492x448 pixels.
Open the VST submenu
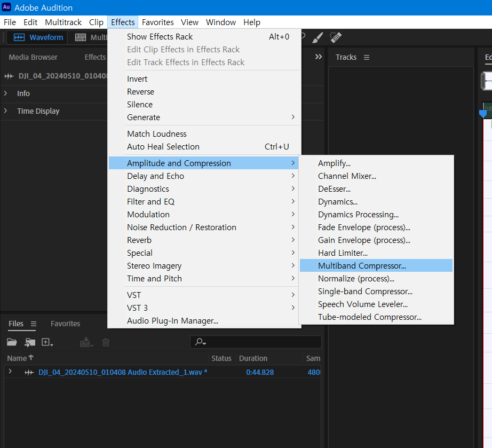tap(204, 295)
